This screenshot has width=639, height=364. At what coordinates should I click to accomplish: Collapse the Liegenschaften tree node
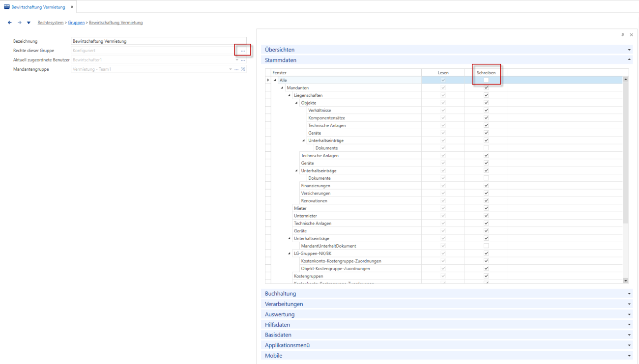(290, 95)
